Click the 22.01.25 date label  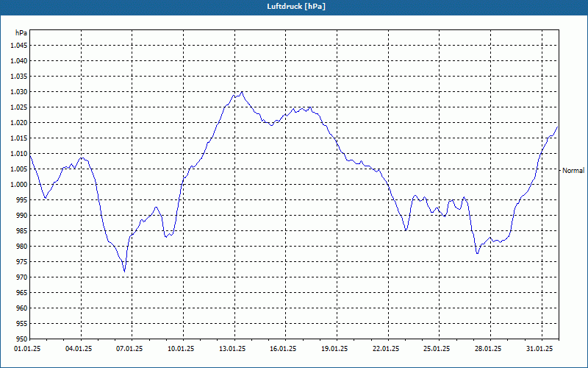coord(386,349)
